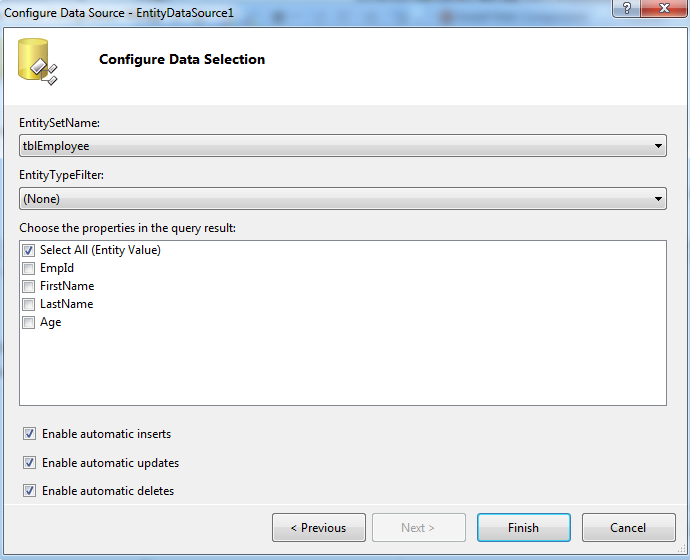Uncheck Enable automatic deletes checkbox
Screen dimensions: 690x560
(29, 490)
